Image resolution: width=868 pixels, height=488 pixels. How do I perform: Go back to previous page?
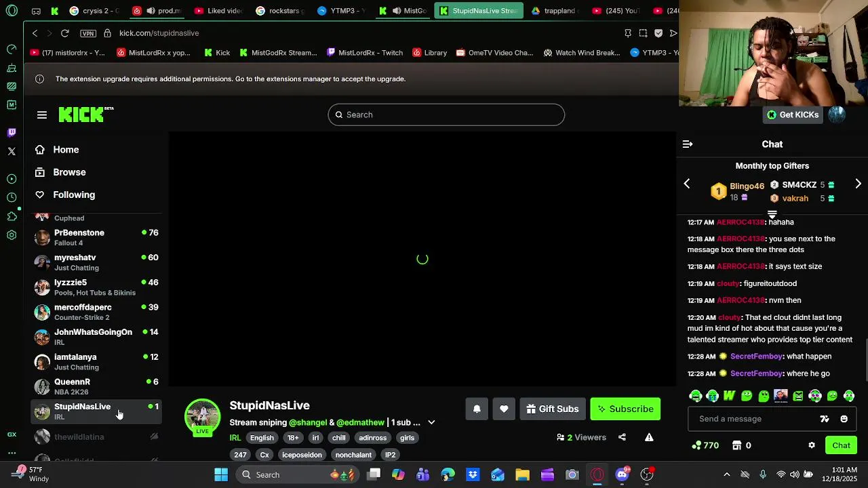pos(35,33)
